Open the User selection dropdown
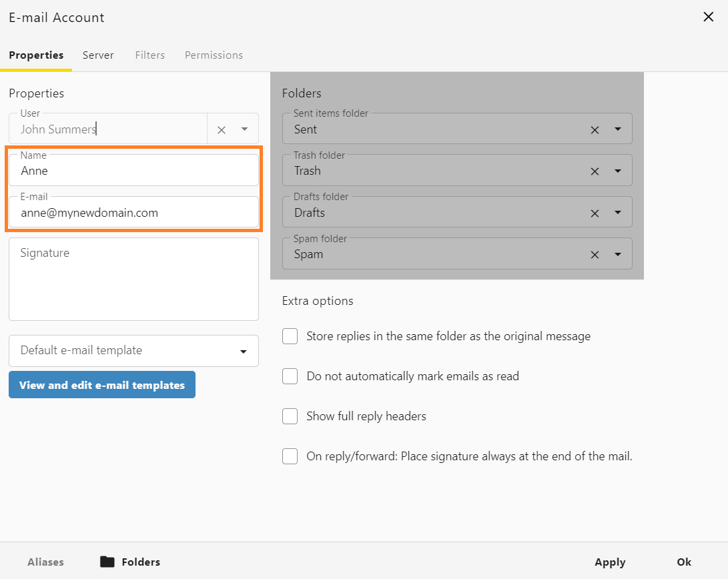 [x=244, y=129]
